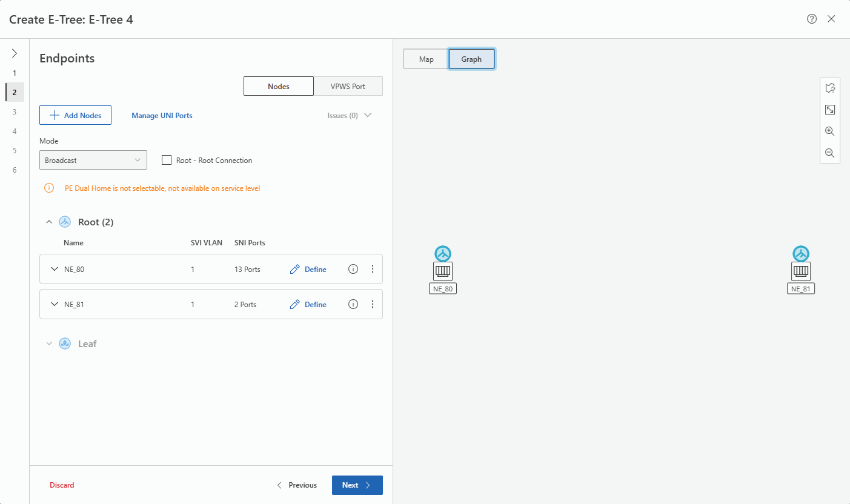
Task: Select NE_80 node icon in graph
Action: 443,270
